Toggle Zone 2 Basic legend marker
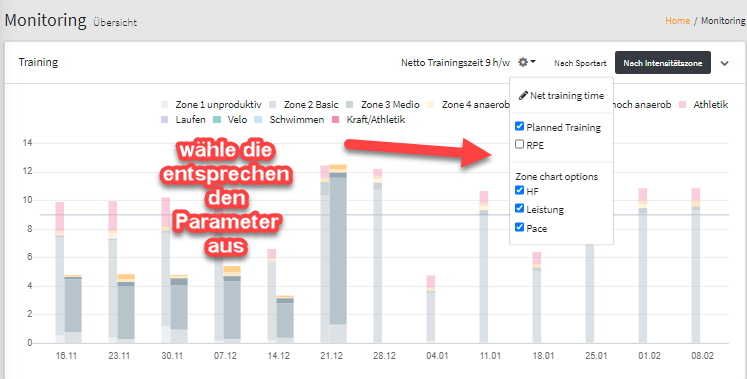Viewport: 747px width, 379px height. click(x=273, y=105)
